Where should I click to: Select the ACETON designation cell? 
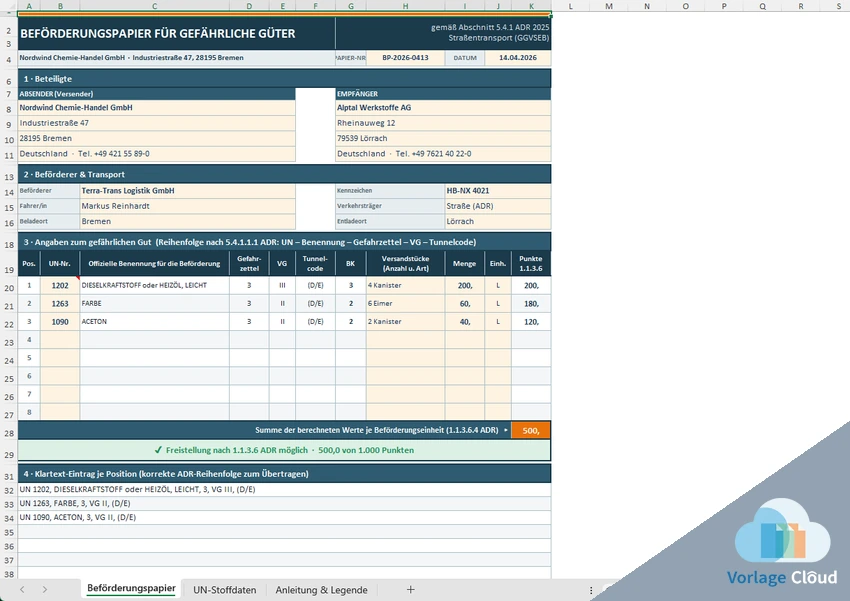[154, 321]
